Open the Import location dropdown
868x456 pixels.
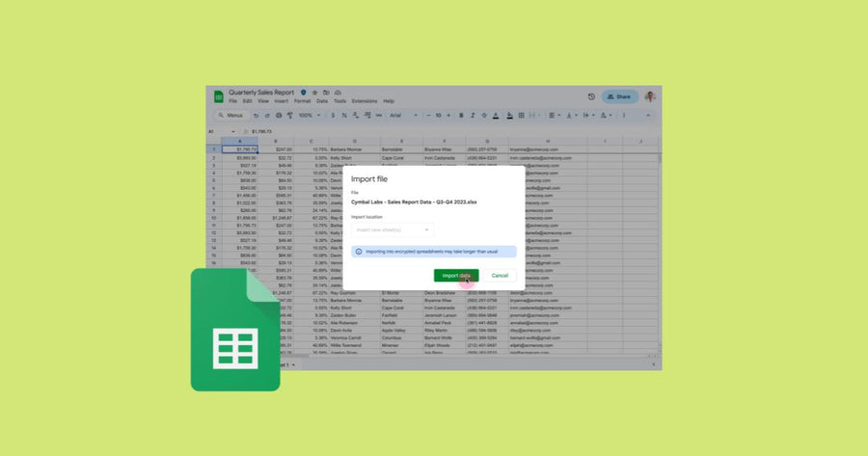click(x=393, y=229)
